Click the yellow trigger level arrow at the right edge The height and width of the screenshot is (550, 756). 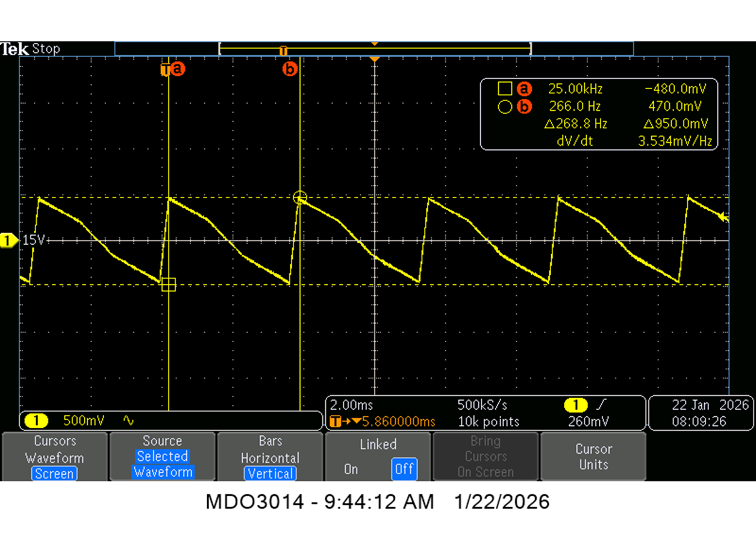click(x=725, y=217)
